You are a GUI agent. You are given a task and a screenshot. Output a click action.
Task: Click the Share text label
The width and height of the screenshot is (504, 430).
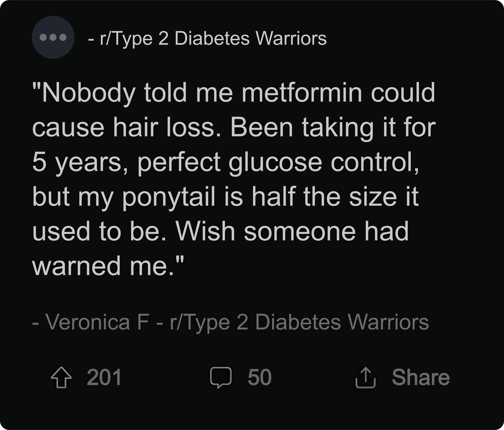421,378
